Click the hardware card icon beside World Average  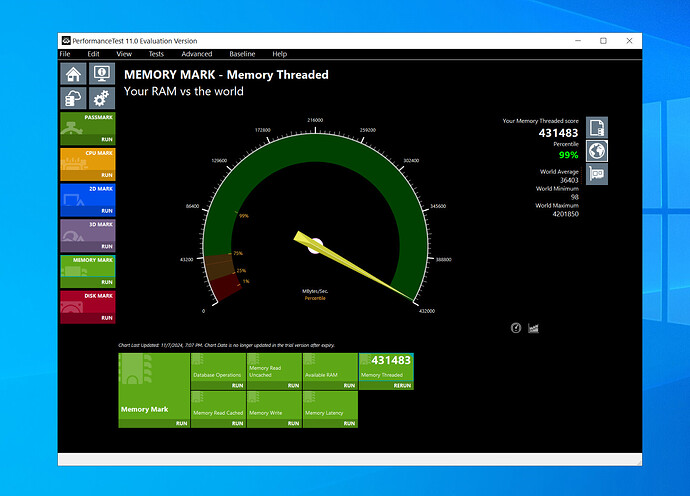tap(597, 174)
